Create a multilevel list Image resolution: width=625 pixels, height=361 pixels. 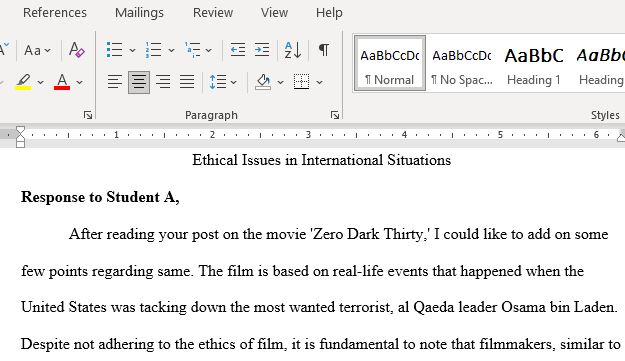coord(193,50)
